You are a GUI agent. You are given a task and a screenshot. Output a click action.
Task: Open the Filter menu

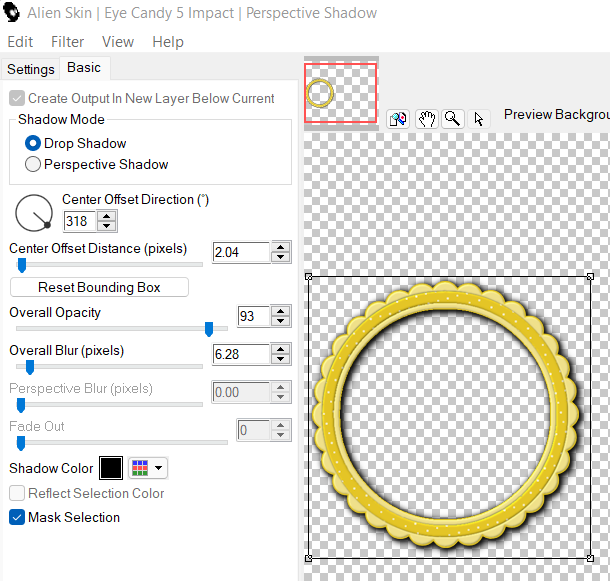(67, 42)
